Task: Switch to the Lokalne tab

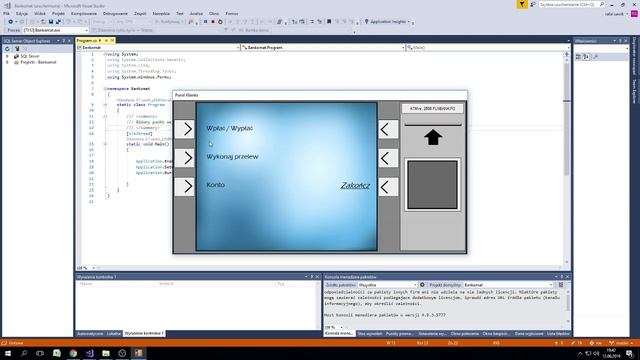Action: (x=114, y=333)
